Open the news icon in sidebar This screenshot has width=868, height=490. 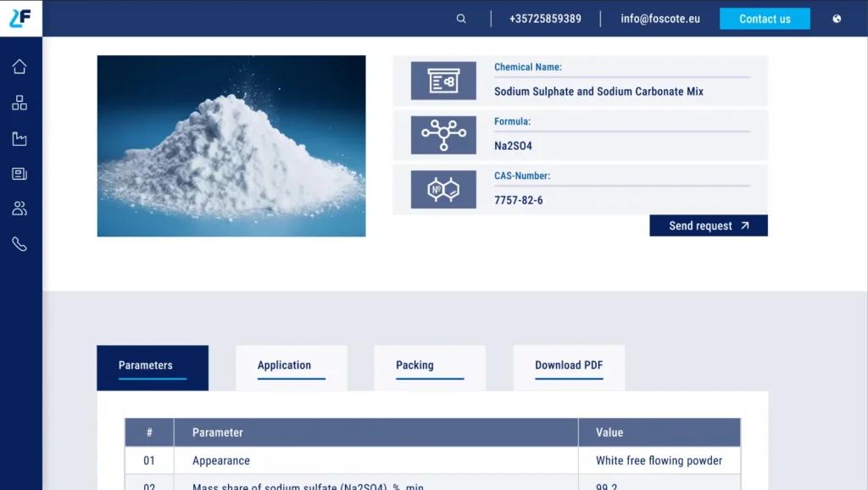[19, 174]
